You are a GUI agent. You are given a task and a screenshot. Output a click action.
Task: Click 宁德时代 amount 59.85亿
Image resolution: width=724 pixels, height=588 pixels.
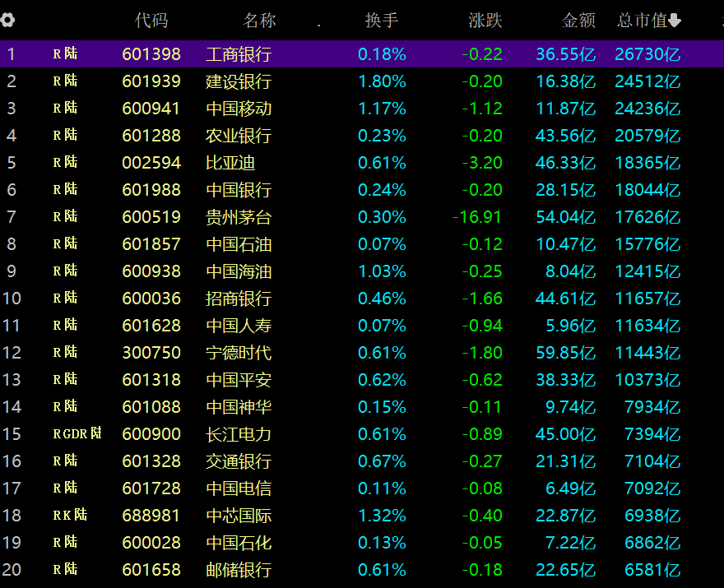[x=566, y=353]
